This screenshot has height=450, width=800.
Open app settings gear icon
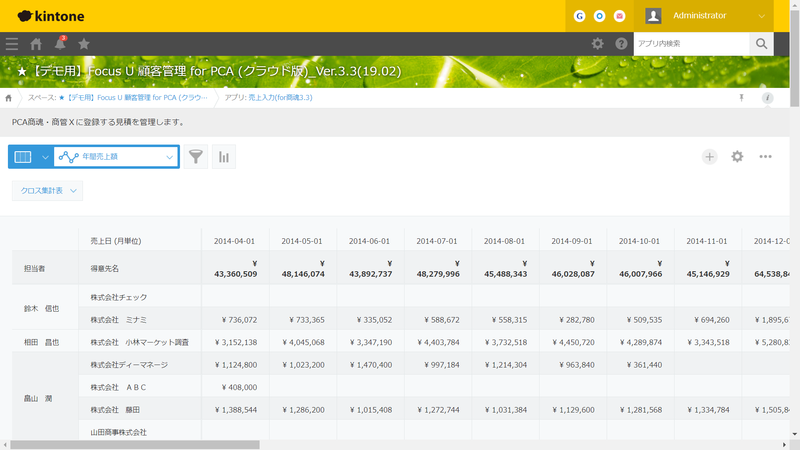pos(737,157)
